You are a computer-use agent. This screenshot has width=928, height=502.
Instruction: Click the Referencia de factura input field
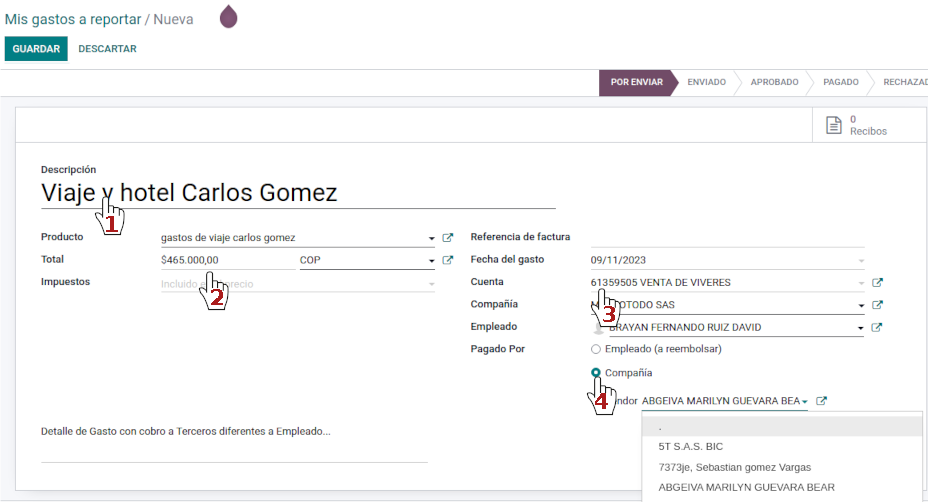726,237
